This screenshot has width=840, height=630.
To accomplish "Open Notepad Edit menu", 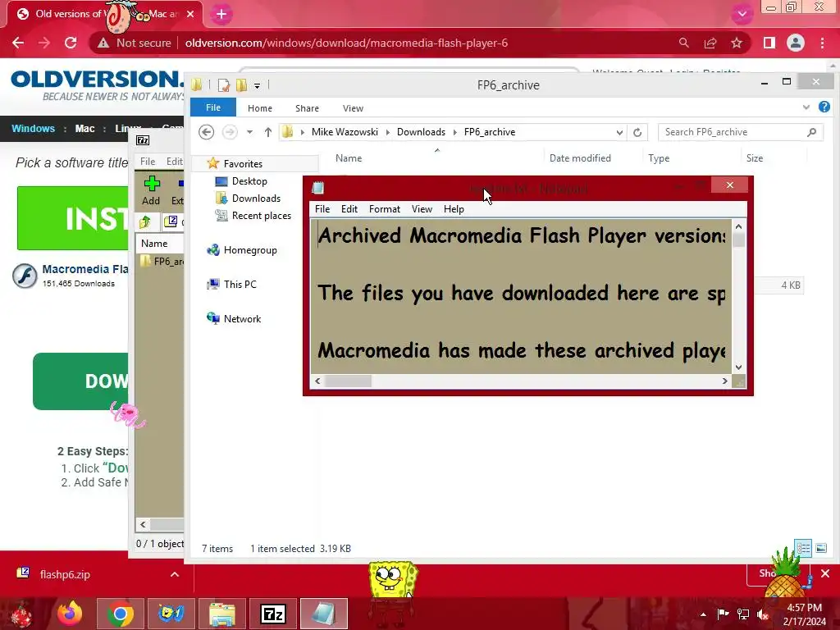I will click(x=349, y=209).
